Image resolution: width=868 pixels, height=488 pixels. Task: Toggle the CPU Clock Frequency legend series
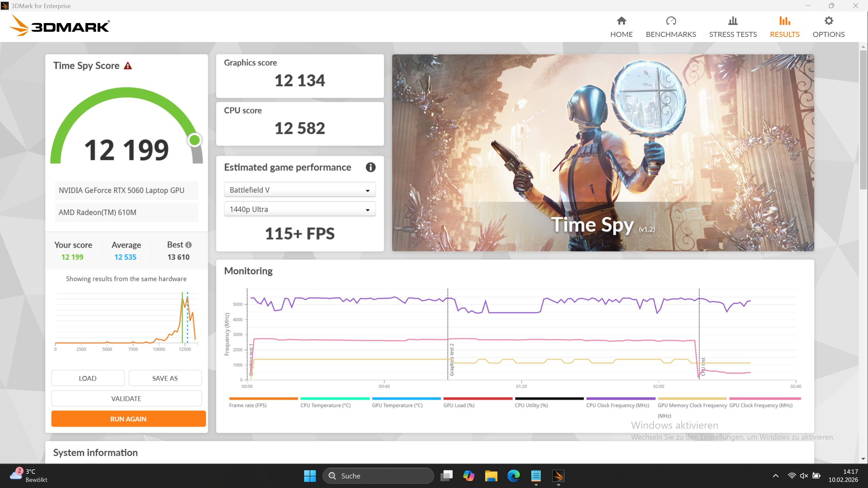pyautogui.click(x=617, y=405)
